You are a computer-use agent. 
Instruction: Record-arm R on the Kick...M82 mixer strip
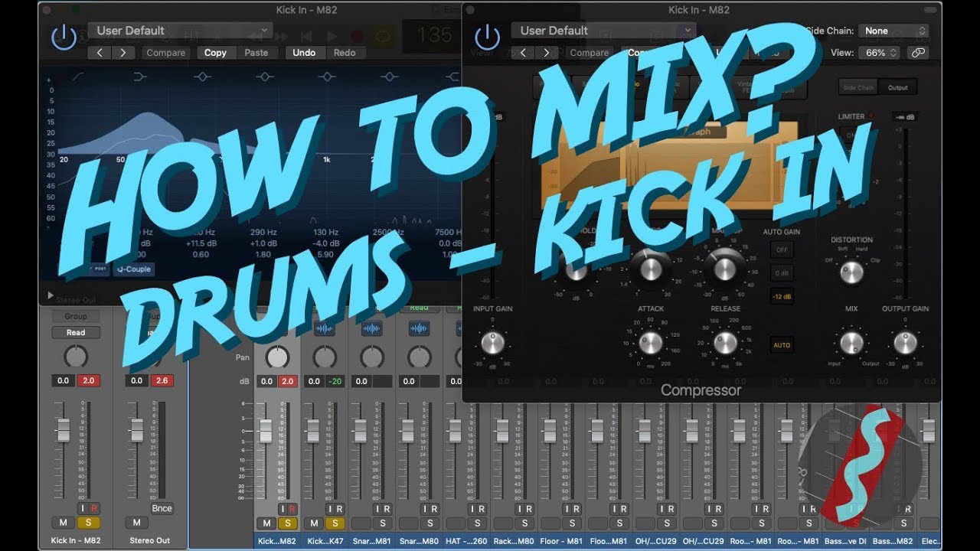coord(292,509)
